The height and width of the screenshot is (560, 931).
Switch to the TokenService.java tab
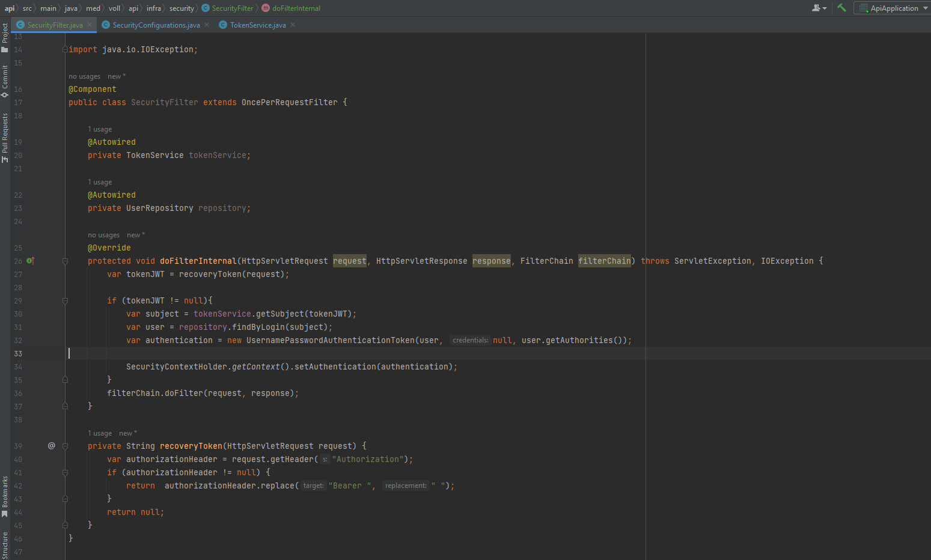[258, 25]
